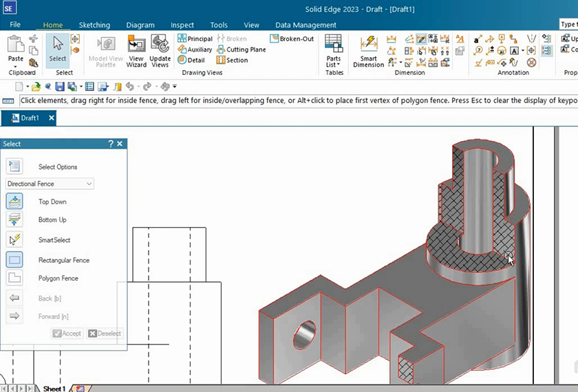The height and width of the screenshot is (392, 578).
Task: Activate the SmartSelect tool
Action: (14, 240)
